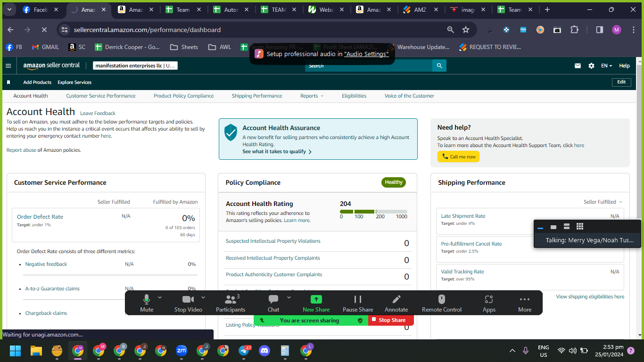Open Zoom Annotate tools
644x362 pixels.
[x=396, y=303]
